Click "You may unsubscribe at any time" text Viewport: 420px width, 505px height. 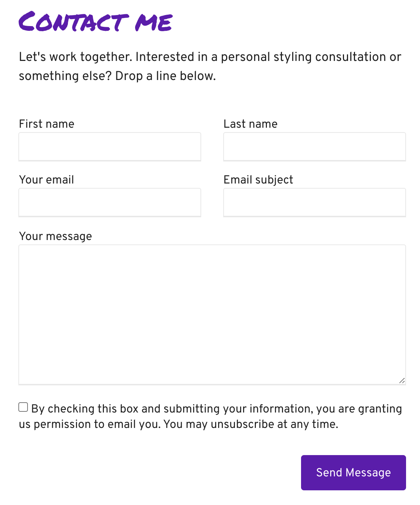[x=251, y=424]
